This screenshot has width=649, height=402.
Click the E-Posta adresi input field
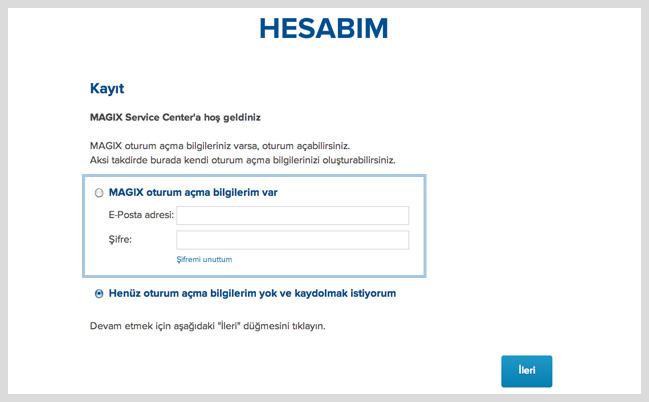coord(293,215)
